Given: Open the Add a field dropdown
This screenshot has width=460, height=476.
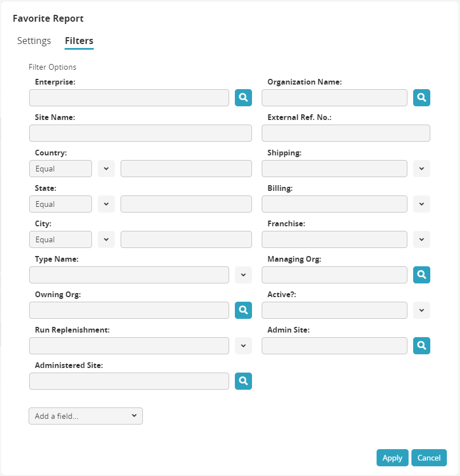Looking at the screenshot, I should 86,416.
